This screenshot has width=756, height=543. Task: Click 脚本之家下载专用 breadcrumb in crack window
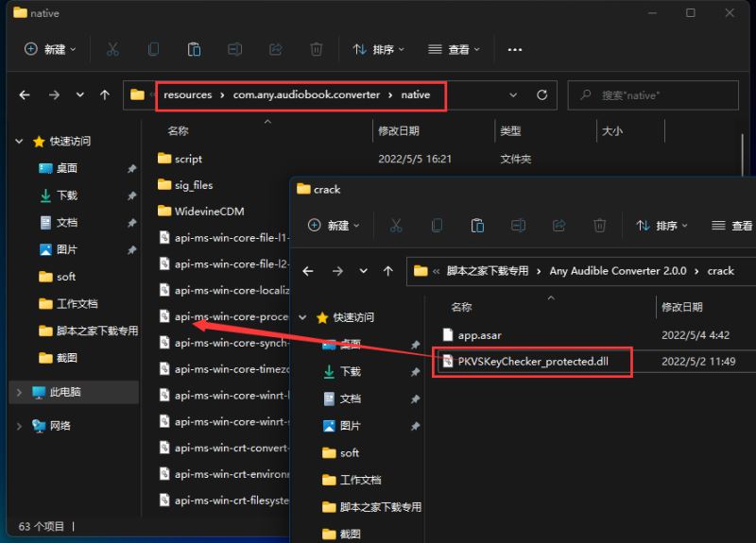click(488, 271)
